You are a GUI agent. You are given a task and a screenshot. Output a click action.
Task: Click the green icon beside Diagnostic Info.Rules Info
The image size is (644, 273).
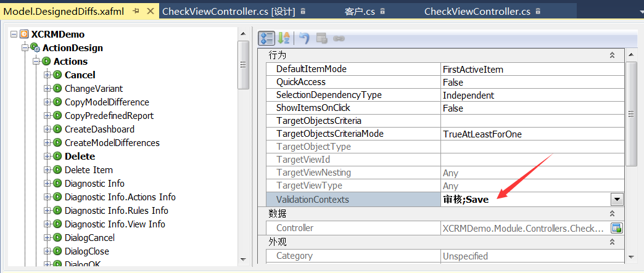pyautogui.click(x=57, y=210)
